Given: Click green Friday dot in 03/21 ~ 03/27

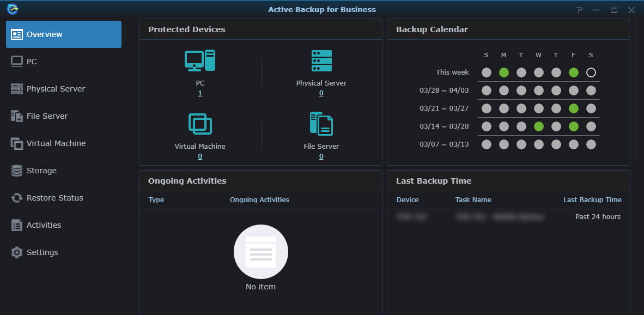Looking at the screenshot, I should (574, 108).
